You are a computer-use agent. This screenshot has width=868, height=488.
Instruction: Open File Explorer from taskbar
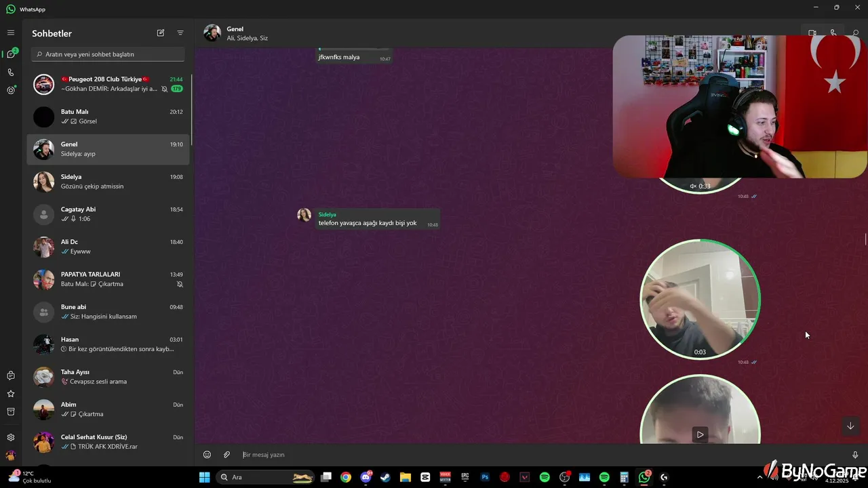406,477
